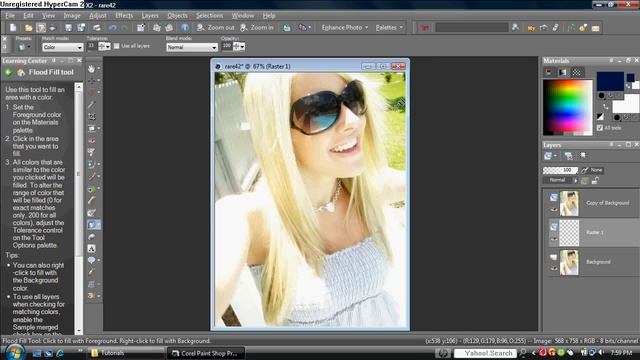Select the Pan hand tool
This screenshot has width=640, height=360.
[91, 69]
